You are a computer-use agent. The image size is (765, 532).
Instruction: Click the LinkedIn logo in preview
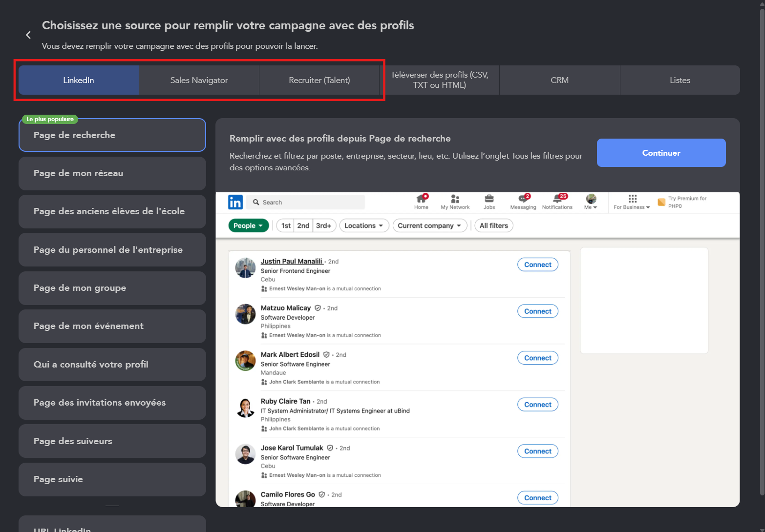(x=235, y=202)
